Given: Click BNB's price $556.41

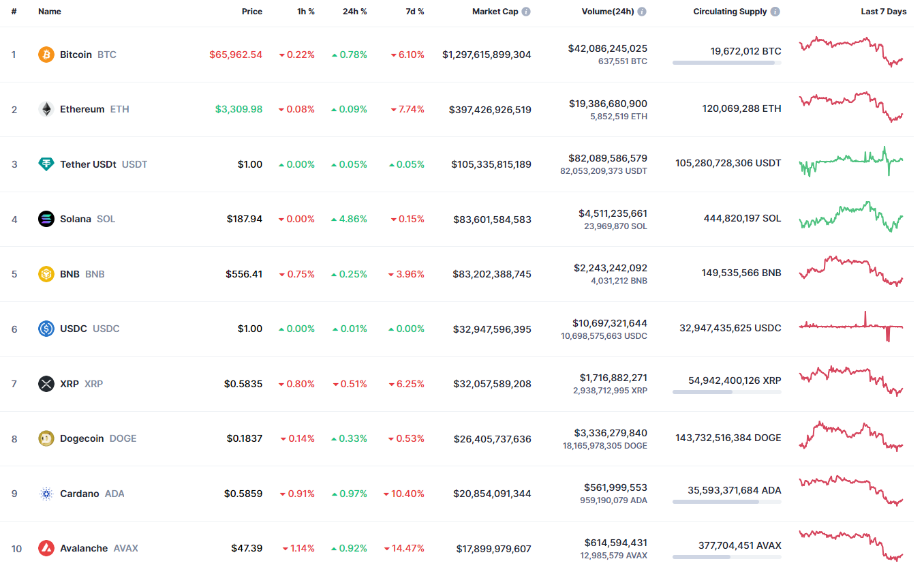Looking at the screenshot, I should (x=244, y=274).
